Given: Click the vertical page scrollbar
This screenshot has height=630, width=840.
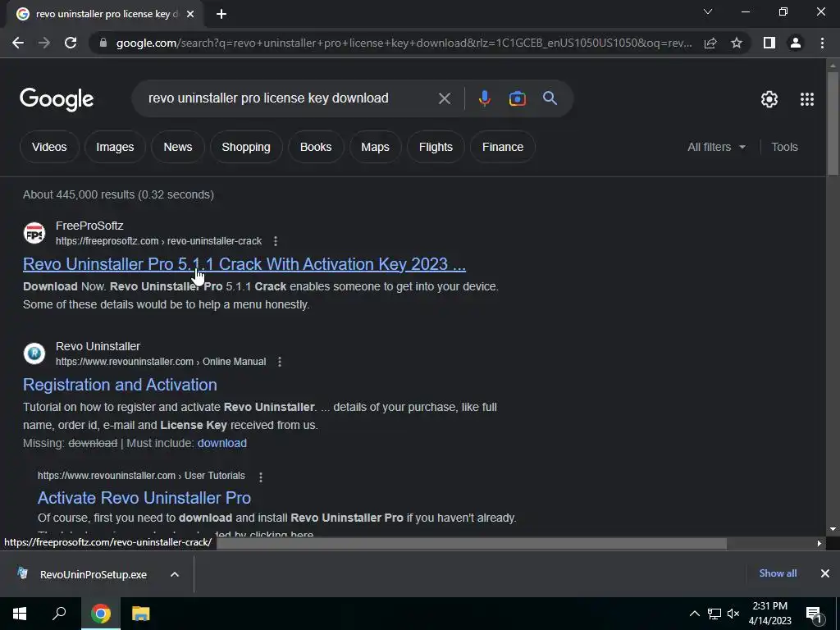Looking at the screenshot, I should tap(833, 123).
